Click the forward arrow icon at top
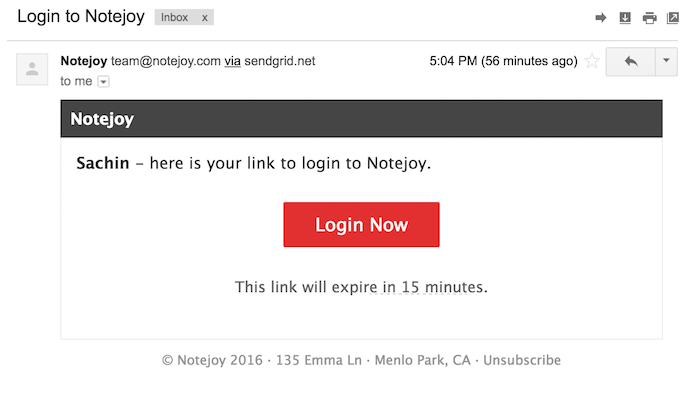Screen dimensions: 700x409 [601, 18]
